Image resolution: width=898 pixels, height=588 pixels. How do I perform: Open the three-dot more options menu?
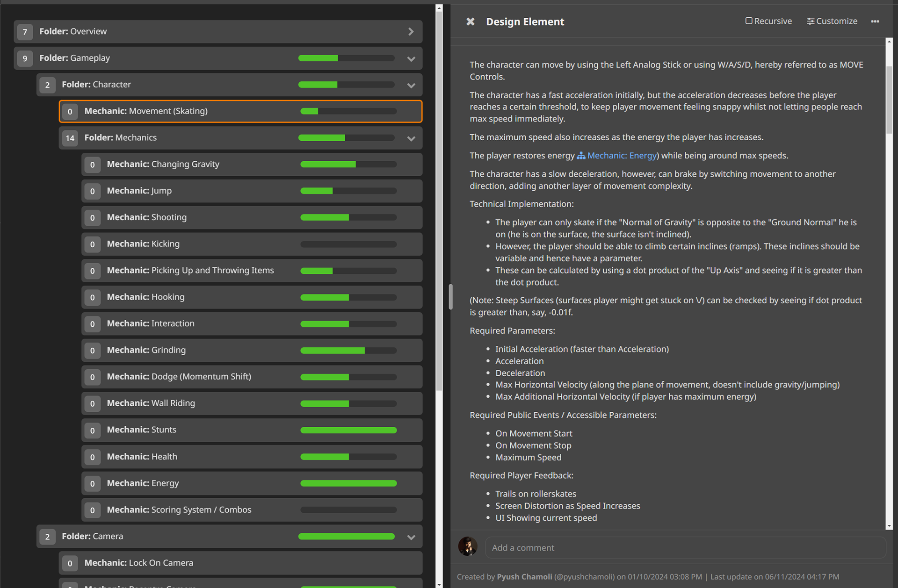click(875, 22)
